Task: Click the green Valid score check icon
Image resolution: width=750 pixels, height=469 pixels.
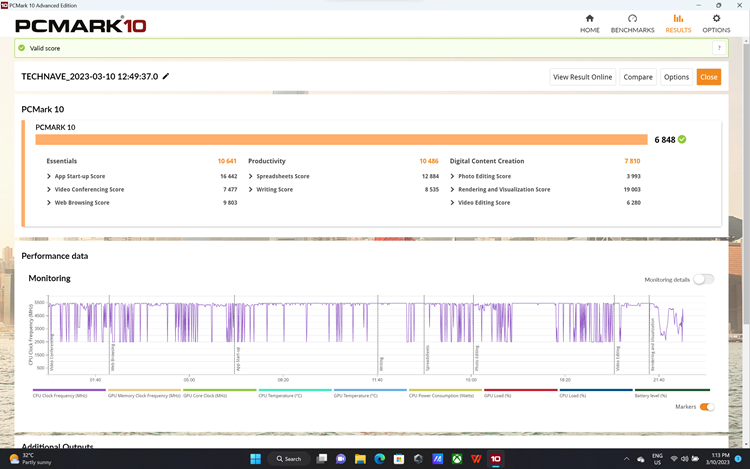Action: [x=22, y=48]
